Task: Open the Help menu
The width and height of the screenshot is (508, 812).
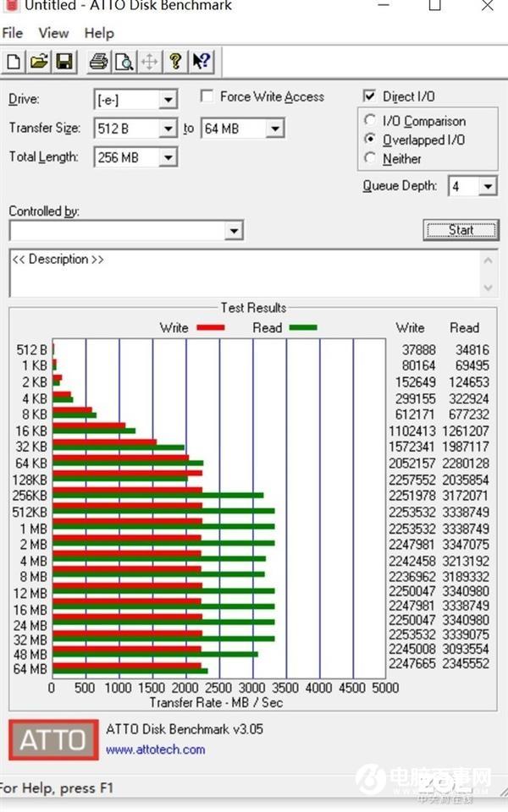Action: coord(99,33)
